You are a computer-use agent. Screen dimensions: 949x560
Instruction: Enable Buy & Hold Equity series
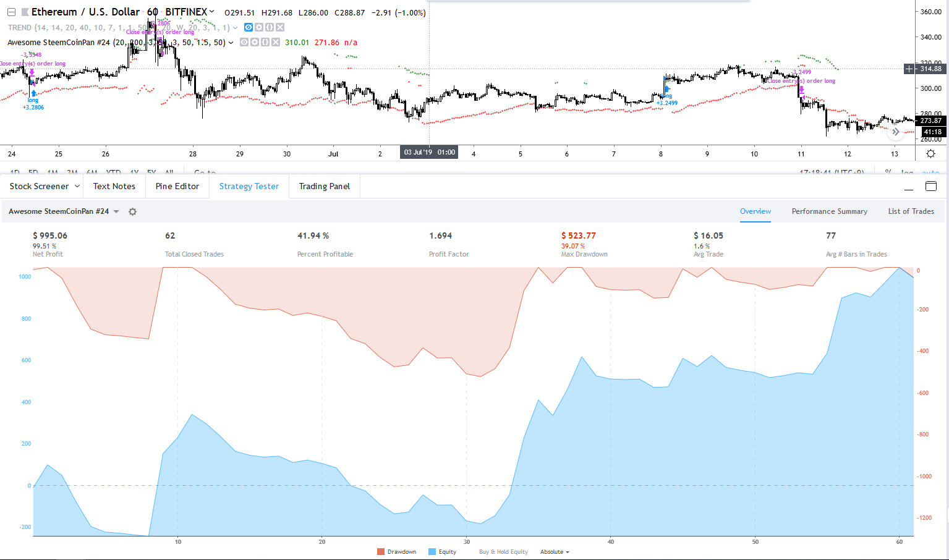(503, 552)
